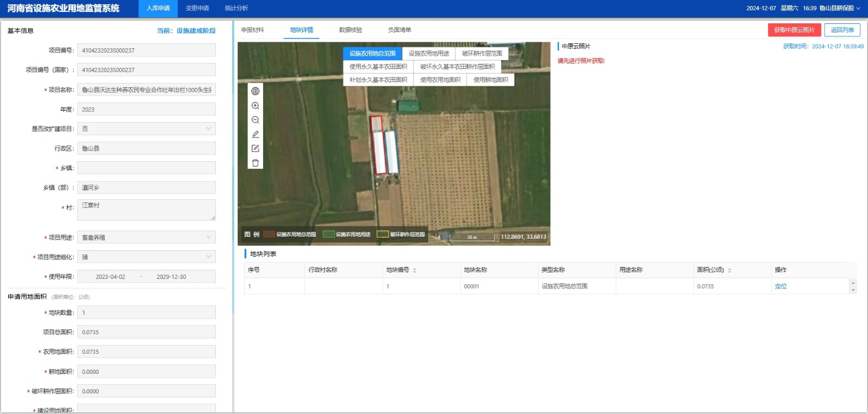The image size is (868, 414).
Task: Click the table vertical scrollbar
Action: point(853,286)
